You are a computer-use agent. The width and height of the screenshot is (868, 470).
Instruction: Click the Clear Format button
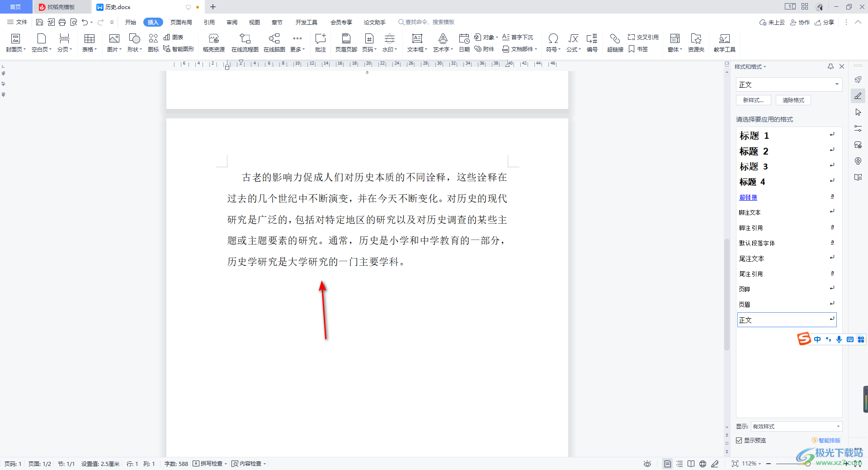point(793,100)
